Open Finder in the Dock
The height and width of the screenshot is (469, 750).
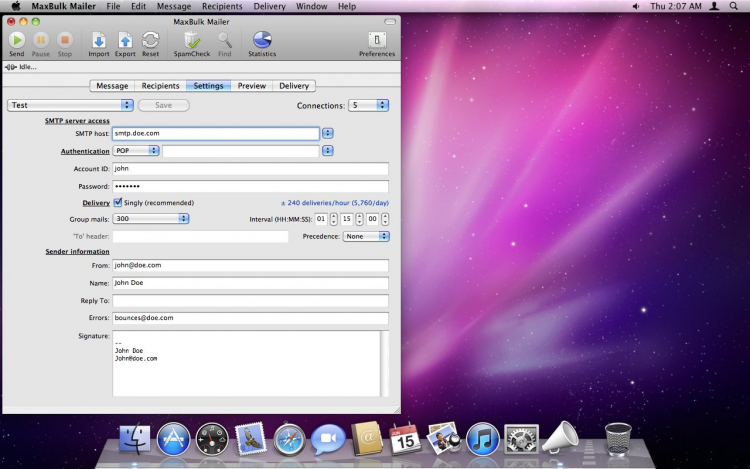pos(134,439)
